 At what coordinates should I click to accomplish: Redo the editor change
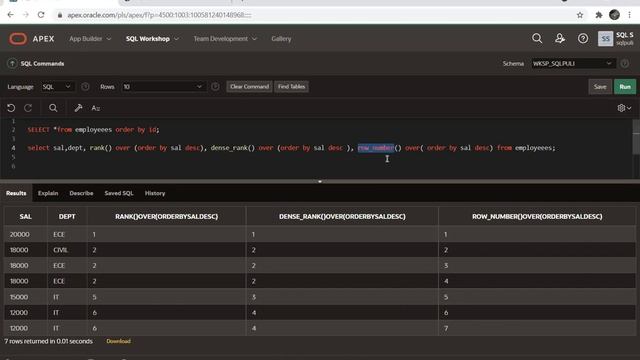click(x=28, y=108)
